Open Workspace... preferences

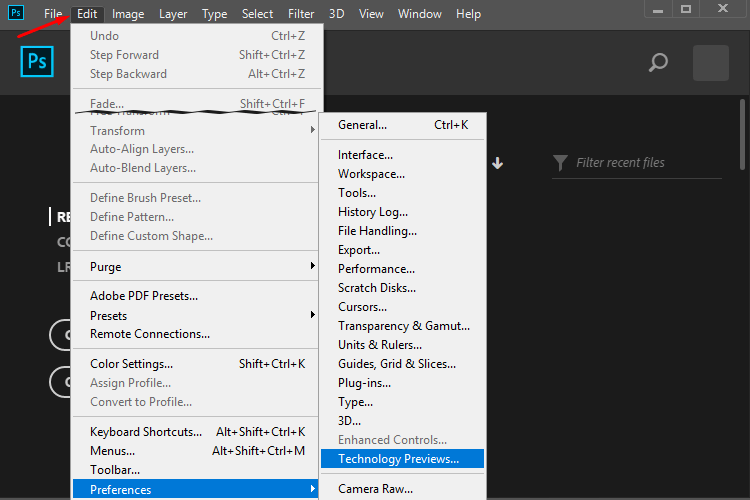tap(402, 174)
